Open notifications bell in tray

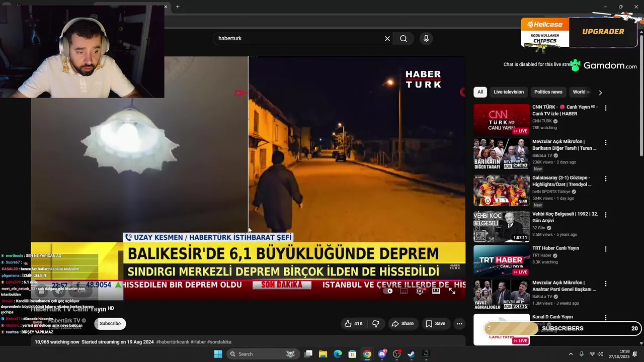pos(635,354)
